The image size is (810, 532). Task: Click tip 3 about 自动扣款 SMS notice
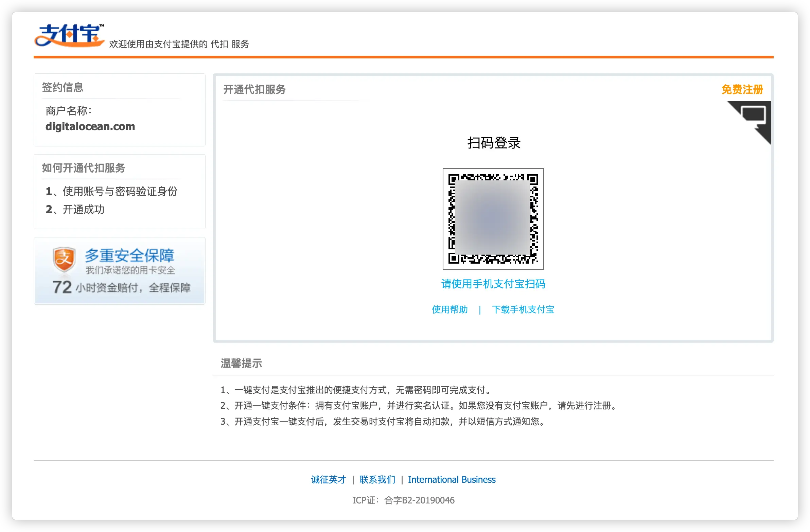[x=383, y=421]
